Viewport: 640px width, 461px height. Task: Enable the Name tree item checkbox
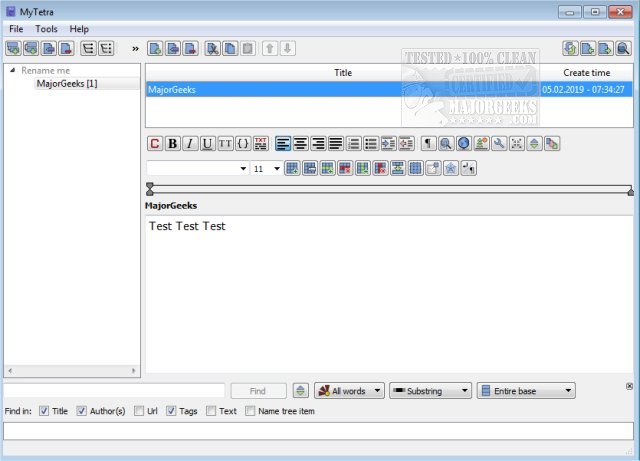coord(250,411)
